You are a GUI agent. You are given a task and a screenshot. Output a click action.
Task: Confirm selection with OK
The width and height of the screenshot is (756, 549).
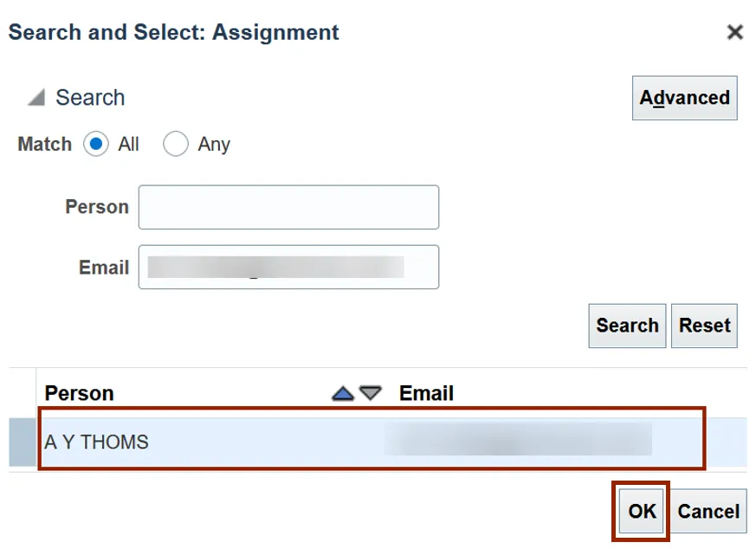point(642,511)
